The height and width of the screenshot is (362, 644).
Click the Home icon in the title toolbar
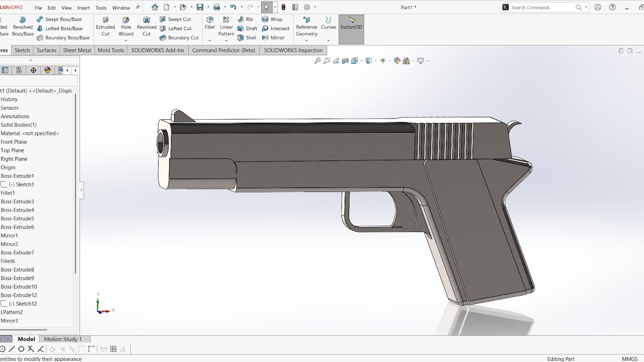coord(154,7)
